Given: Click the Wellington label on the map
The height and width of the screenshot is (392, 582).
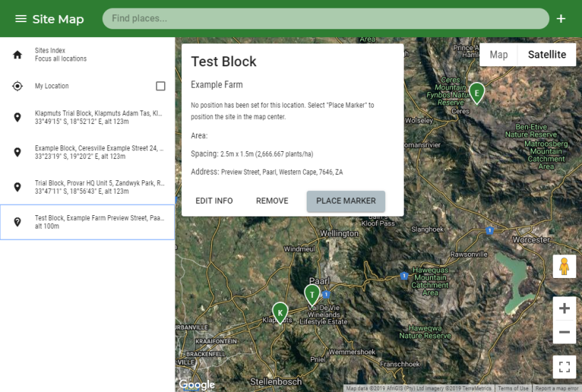Looking at the screenshot, I should click(x=339, y=233).
